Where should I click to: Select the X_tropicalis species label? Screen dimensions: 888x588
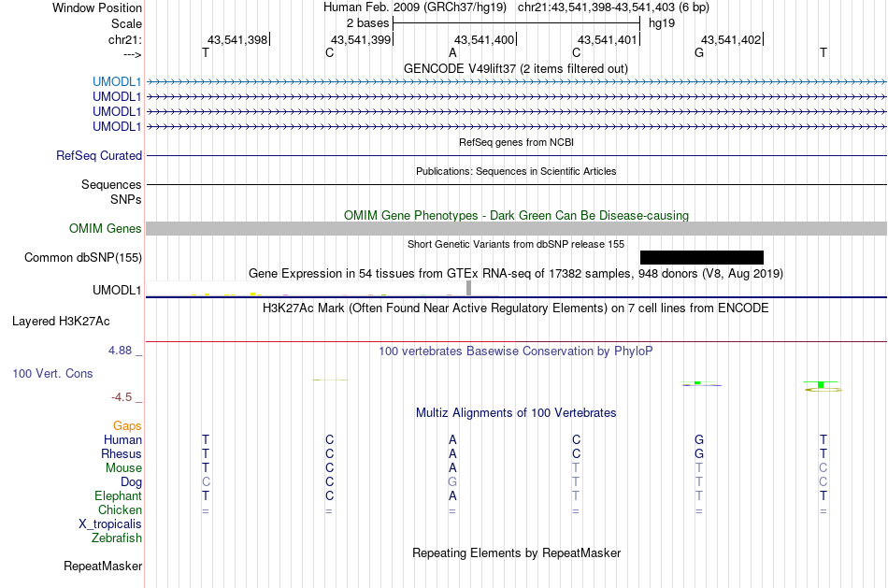pyautogui.click(x=110, y=524)
